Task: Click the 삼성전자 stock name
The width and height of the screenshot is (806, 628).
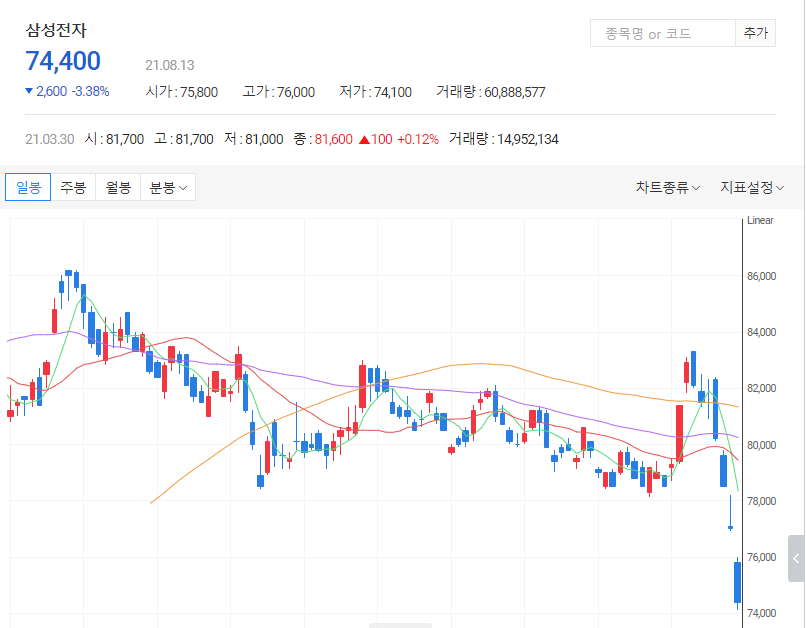Action: click(56, 30)
